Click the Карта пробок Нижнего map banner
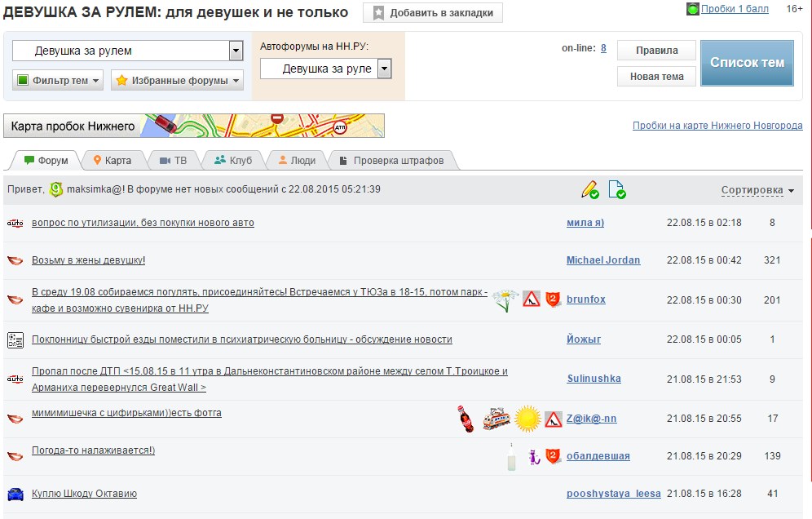 coord(194,126)
